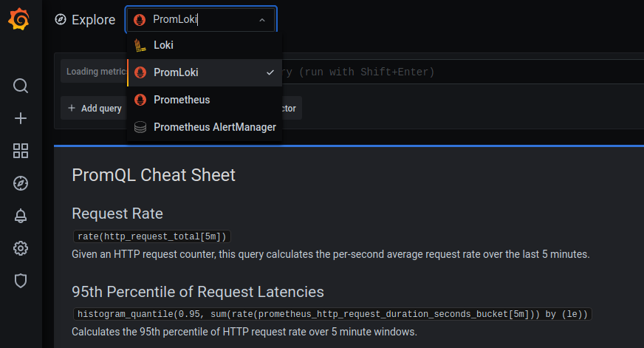Open the Explore compass icon in sidebar
The image size is (644, 348).
pos(21,183)
